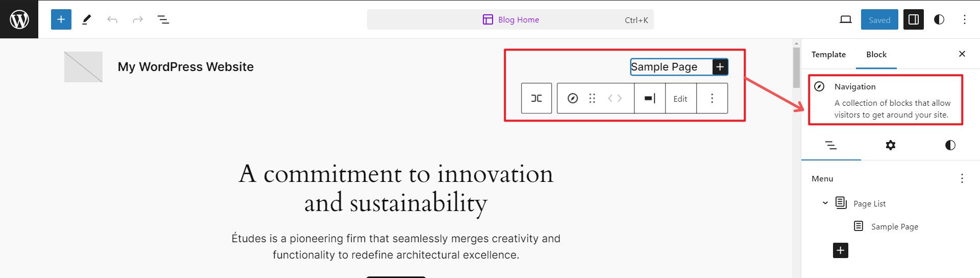The image size is (980, 278).
Task: Select the site logo placeholder
Action: (83, 66)
